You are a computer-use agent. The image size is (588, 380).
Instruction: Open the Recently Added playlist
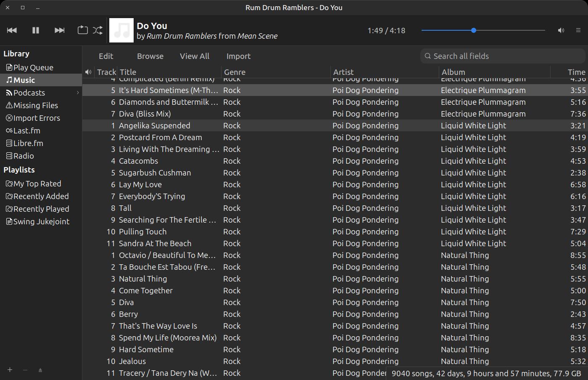[x=40, y=196]
